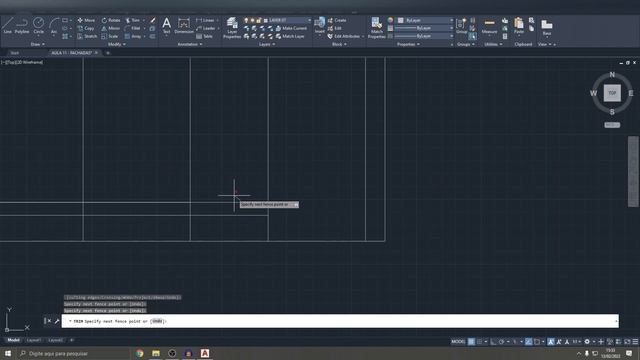Toggle grid display in status bar
Viewport: 640px width, 360px height.
pos(471,342)
